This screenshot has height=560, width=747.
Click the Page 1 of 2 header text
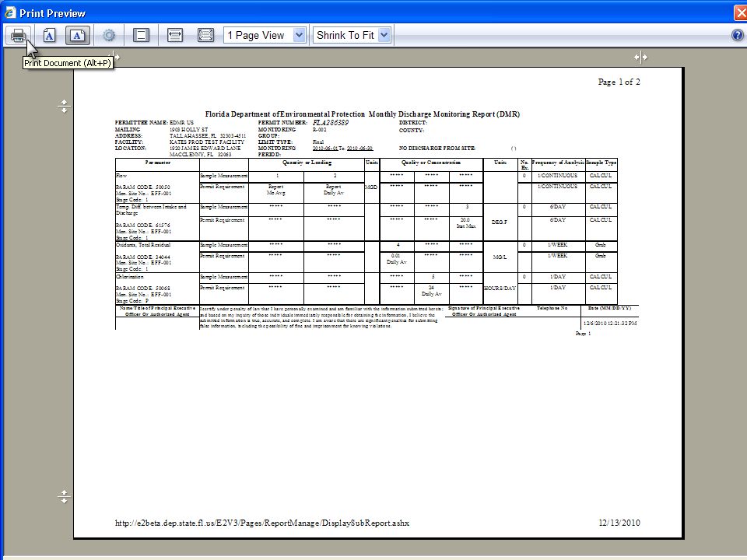pos(619,82)
